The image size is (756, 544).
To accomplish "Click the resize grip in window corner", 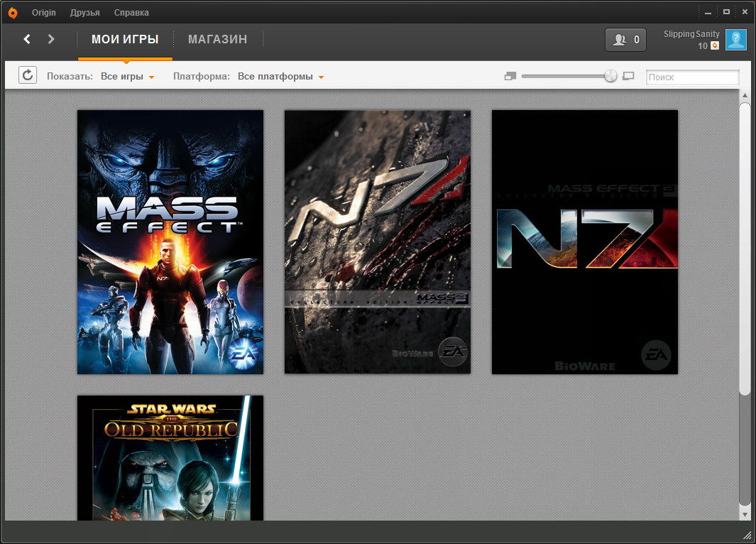I will 747,534.
